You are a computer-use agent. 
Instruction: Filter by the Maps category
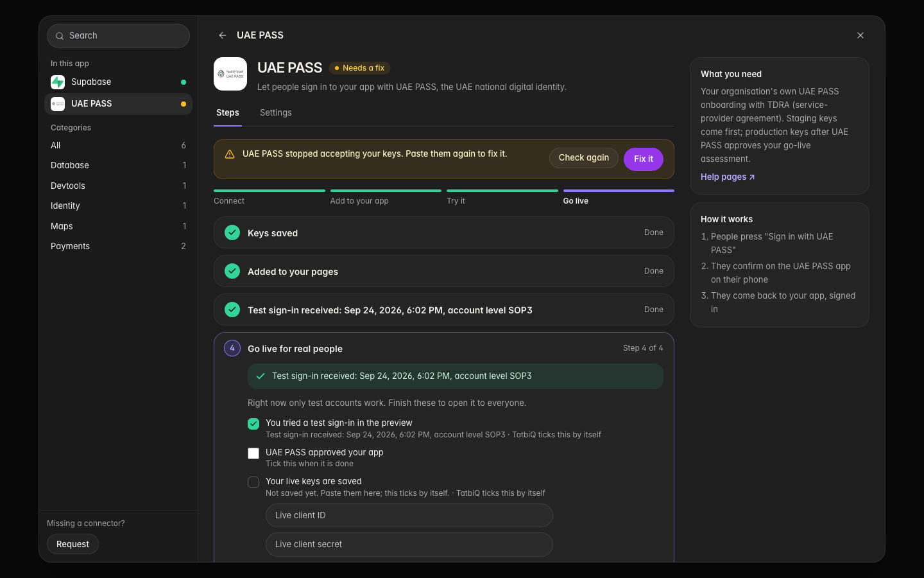[x=119, y=226]
